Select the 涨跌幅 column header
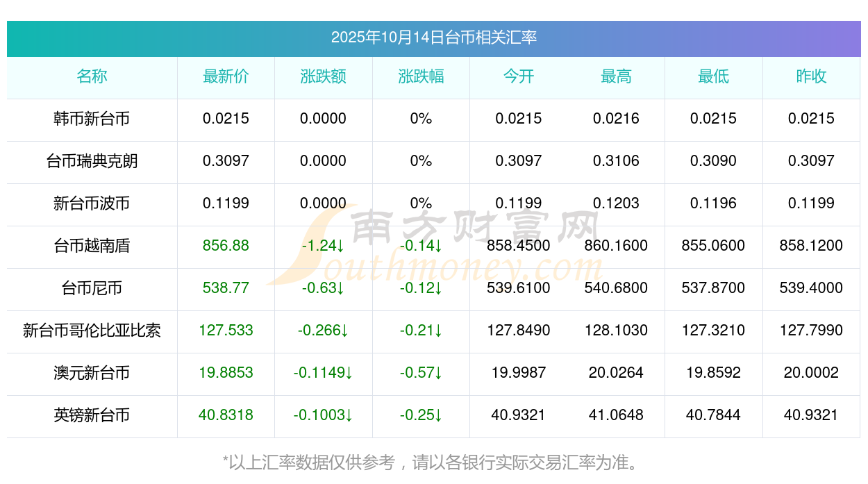Screen dimensions: 868x484 (421, 76)
